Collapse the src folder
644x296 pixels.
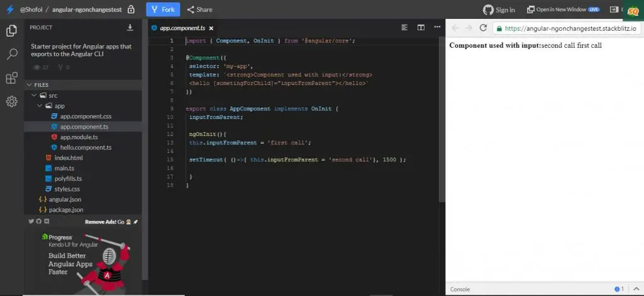[x=34, y=95]
